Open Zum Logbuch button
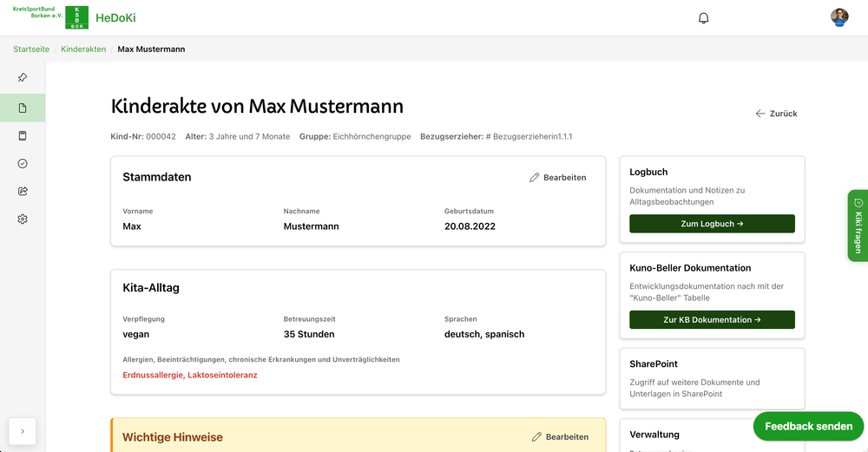The height and width of the screenshot is (452, 868). click(712, 224)
